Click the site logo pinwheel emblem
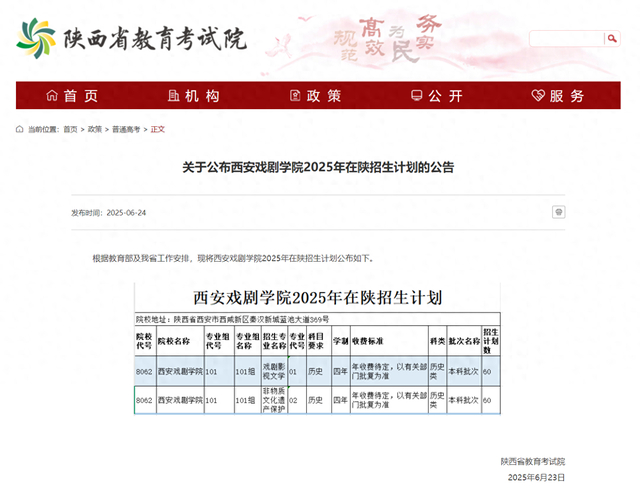640x495 pixels. pos(36,38)
